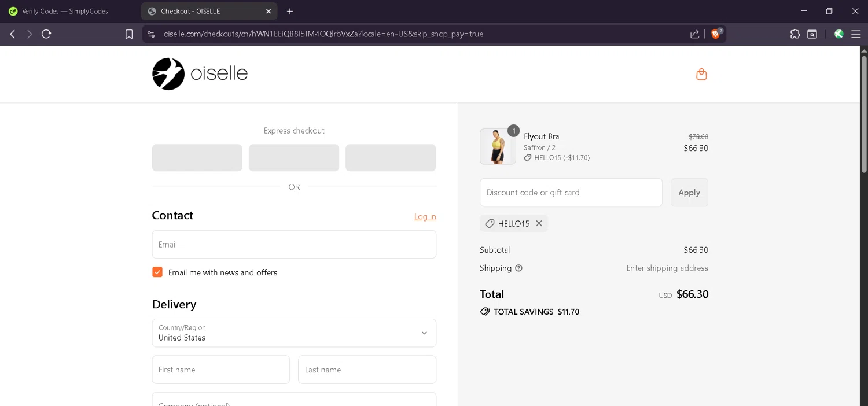The width and height of the screenshot is (868, 406).
Task: Remove the HELLO15 discount tag
Action: point(539,223)
